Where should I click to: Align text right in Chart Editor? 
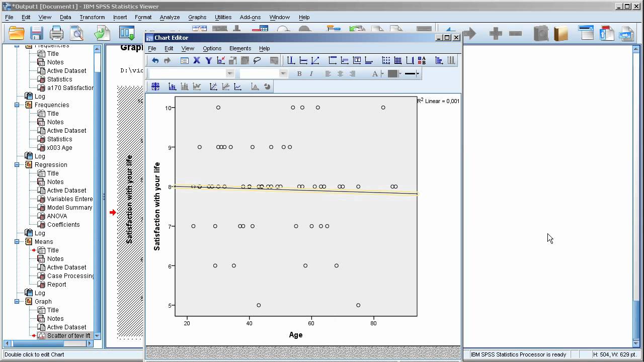coord(352,73)
